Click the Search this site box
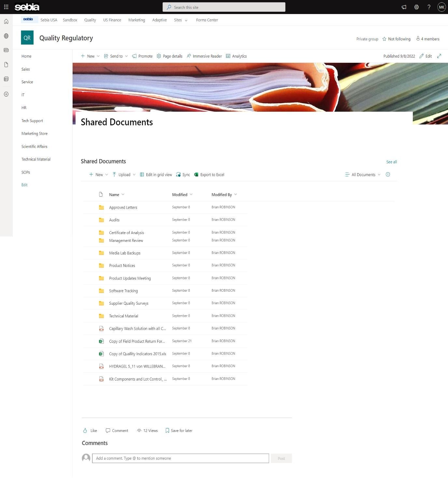The height and width of the screenshot is (500, 448). pos(224,7)
